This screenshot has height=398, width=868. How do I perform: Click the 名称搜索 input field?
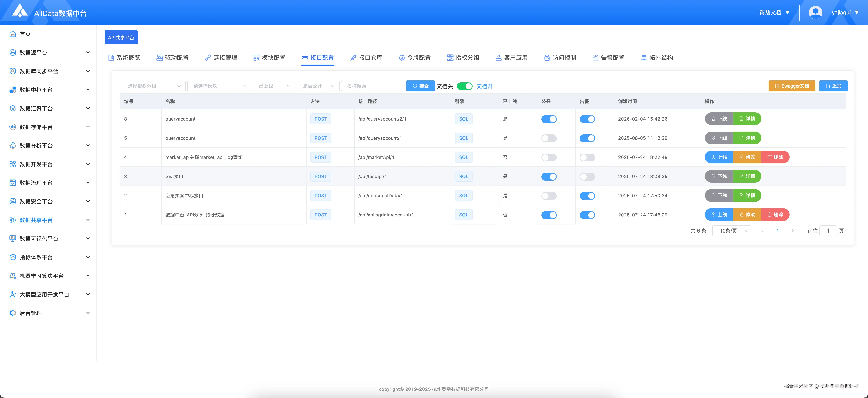[x=373, y=86]
